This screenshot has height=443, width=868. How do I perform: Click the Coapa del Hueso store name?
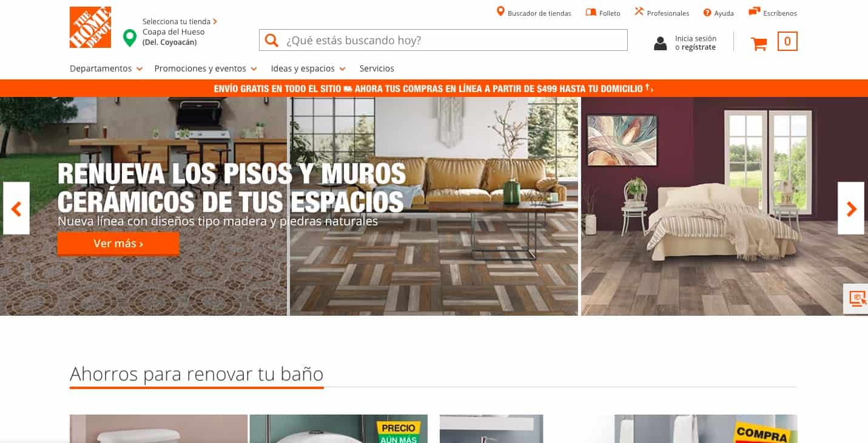(173, 32)
